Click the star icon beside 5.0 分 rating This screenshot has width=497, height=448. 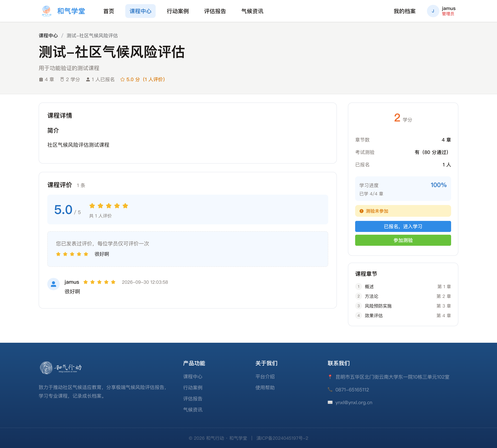pyautogui.click(x=123, y=80)
